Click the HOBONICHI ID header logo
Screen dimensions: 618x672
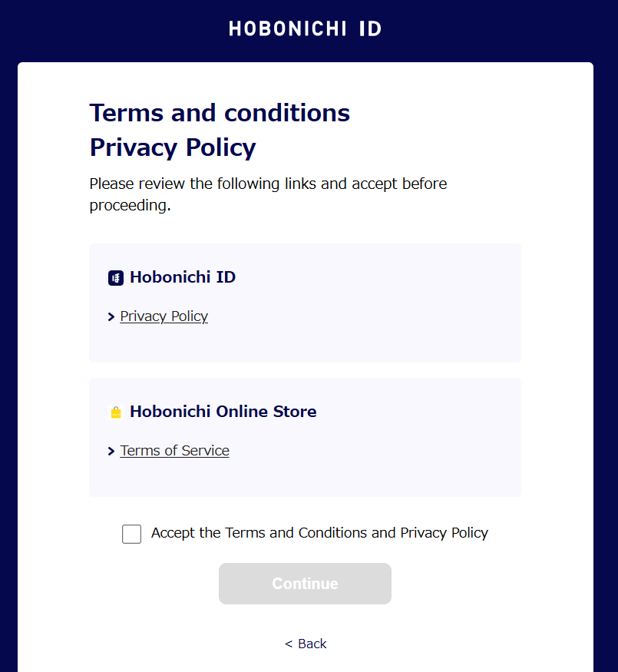(x=305, y=28)
